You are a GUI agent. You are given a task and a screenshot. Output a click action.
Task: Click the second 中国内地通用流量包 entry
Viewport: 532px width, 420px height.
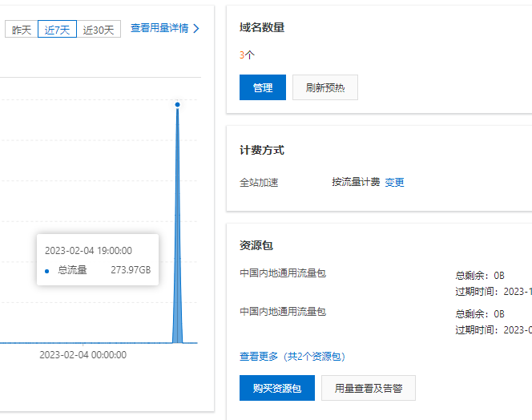click(x=283, y=312)
